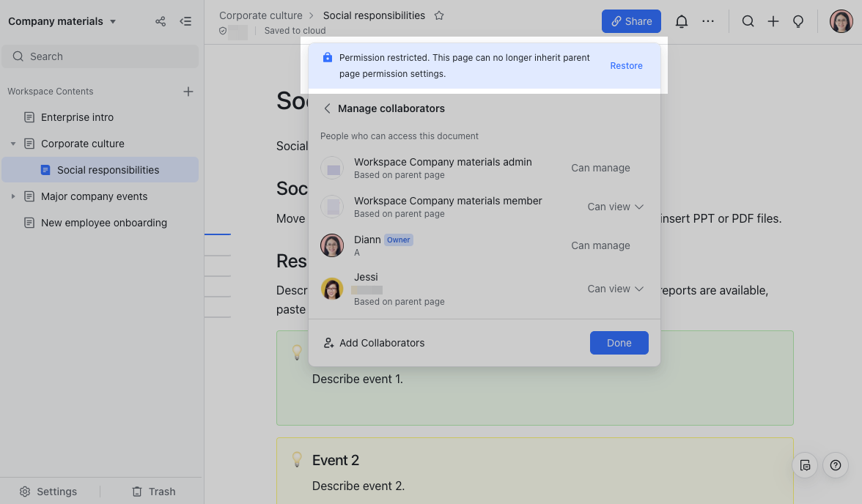Image resolution: width=862 pixels, height=504 pixels.
Task: Star the Social responsibilities page
Action: 439,15
